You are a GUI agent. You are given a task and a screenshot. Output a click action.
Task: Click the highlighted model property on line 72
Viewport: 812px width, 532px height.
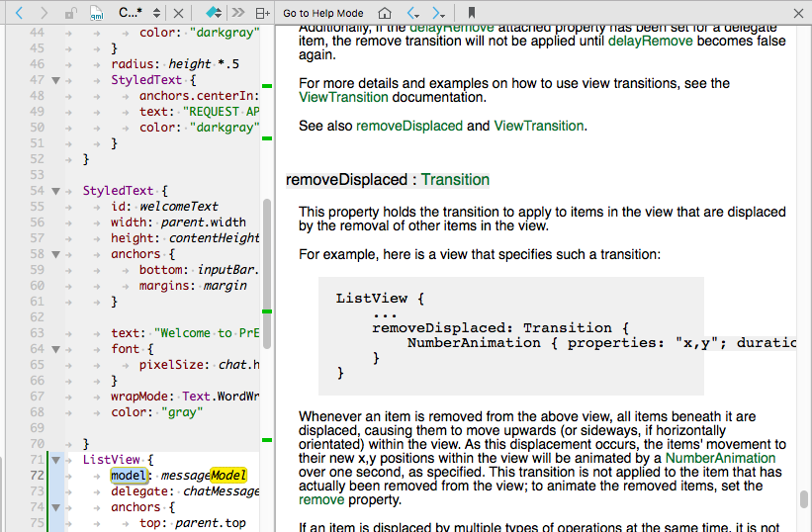127,476
